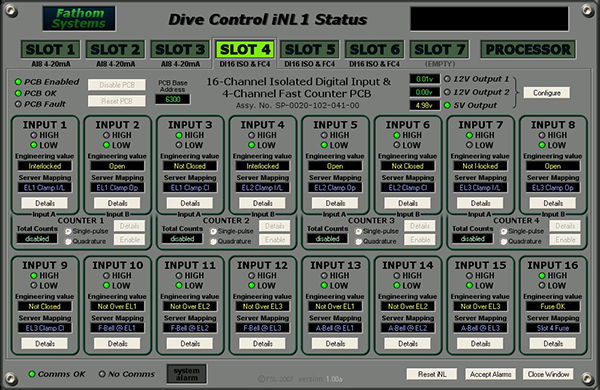Screen dimensions: 600x390
Task: Click the PCB Base Address field 6300
Action: [x=173, y=100]
